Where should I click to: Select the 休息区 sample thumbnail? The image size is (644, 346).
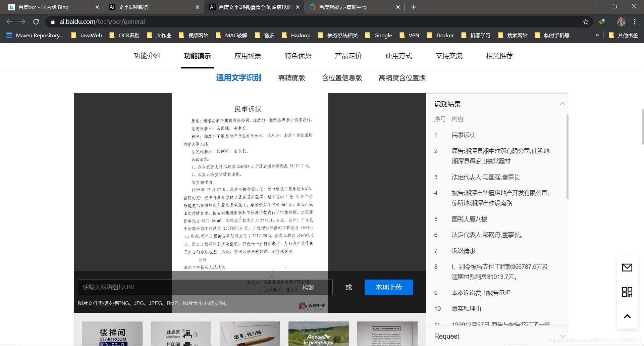(181, 334)
